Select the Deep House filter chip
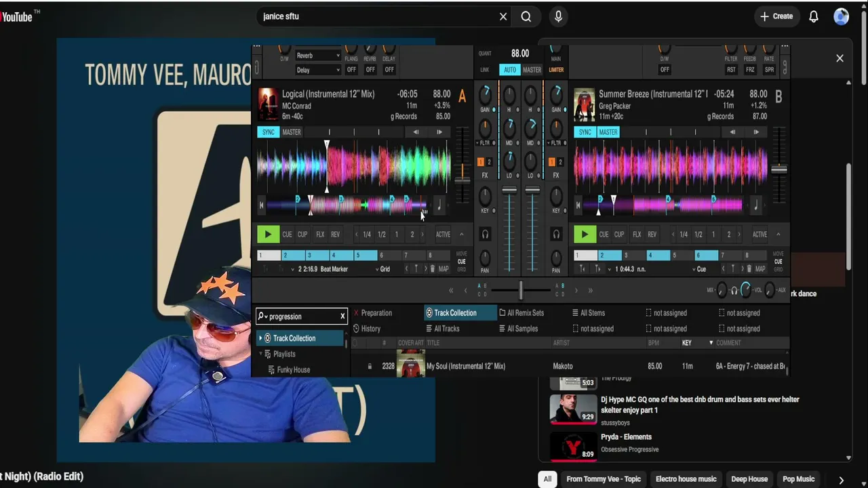This screenshot has width=868, height=488. 749,479
